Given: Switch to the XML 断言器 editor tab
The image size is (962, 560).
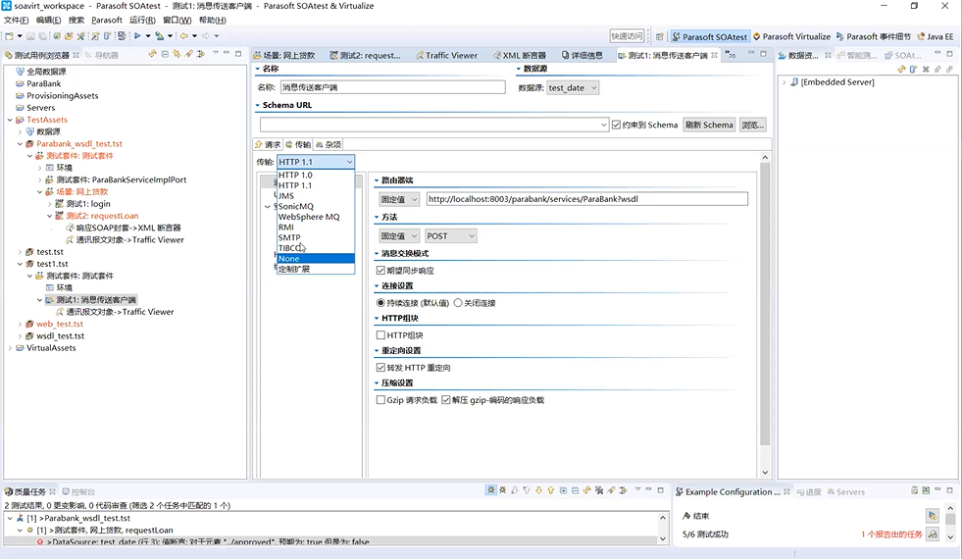Looking at the screenshot, I should click(x=519, y=55).
